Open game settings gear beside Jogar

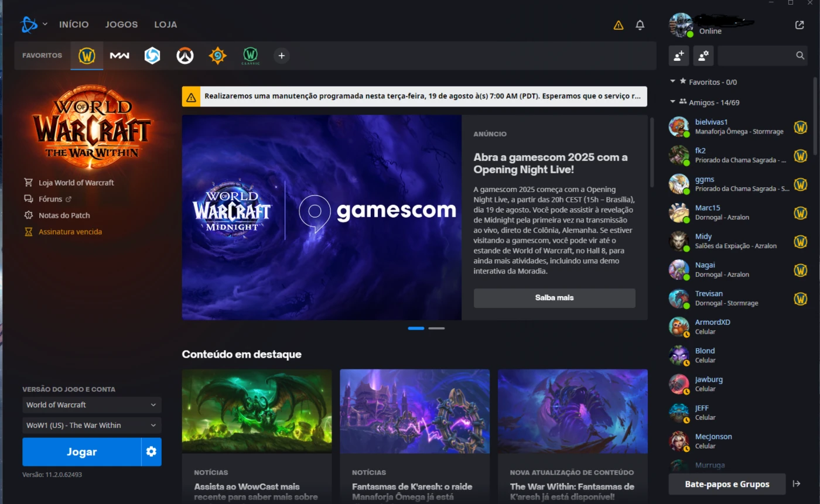coord(151,452)
